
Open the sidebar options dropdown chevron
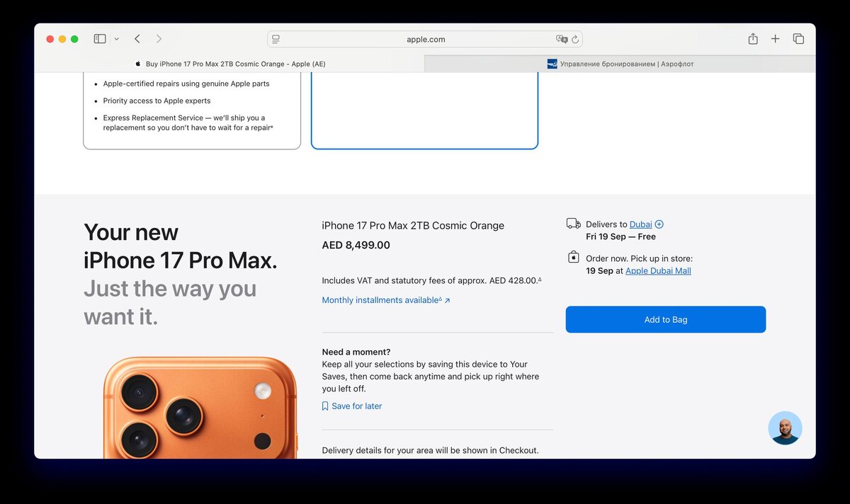[x=116, y=39]
